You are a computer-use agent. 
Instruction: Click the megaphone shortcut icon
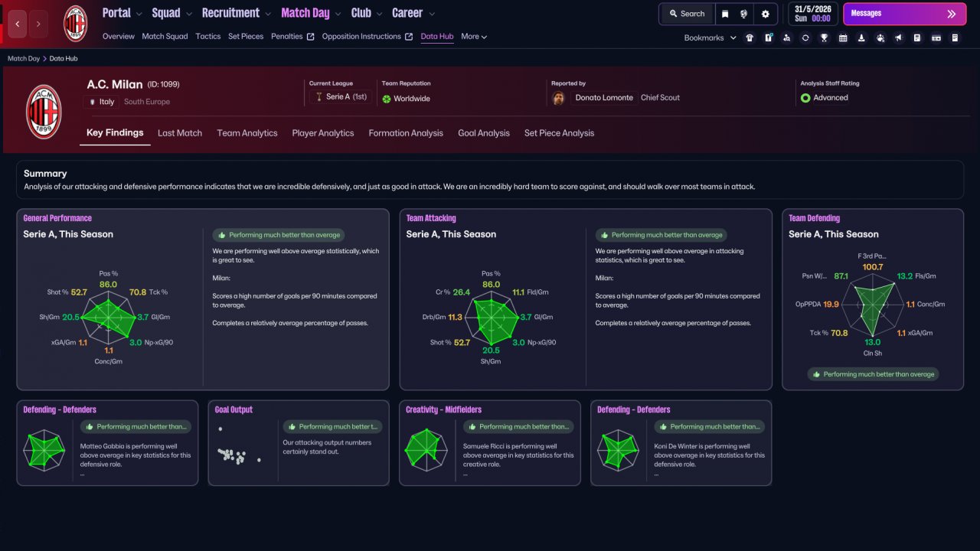click(899, 37)
